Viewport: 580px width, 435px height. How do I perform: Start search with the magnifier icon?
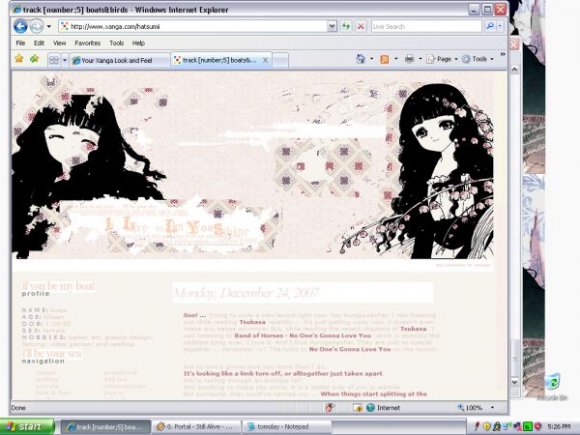pos(490,26)
